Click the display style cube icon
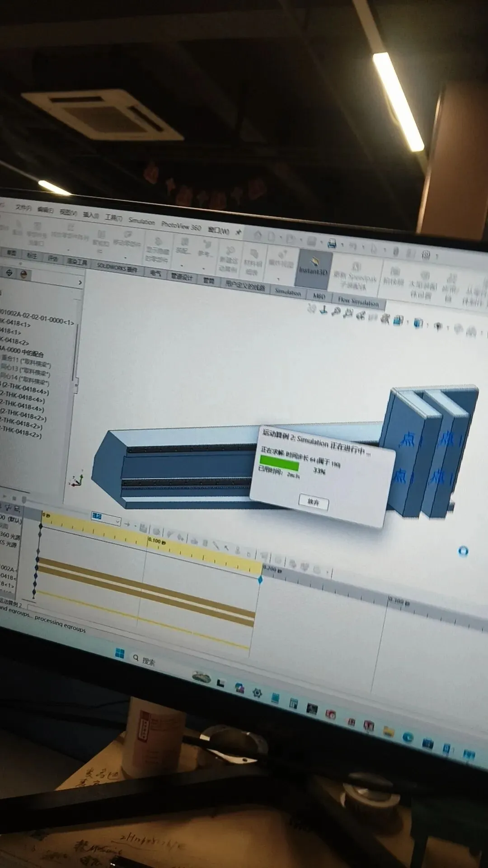Screen dimensions: 488x868 tap(418, 323)
